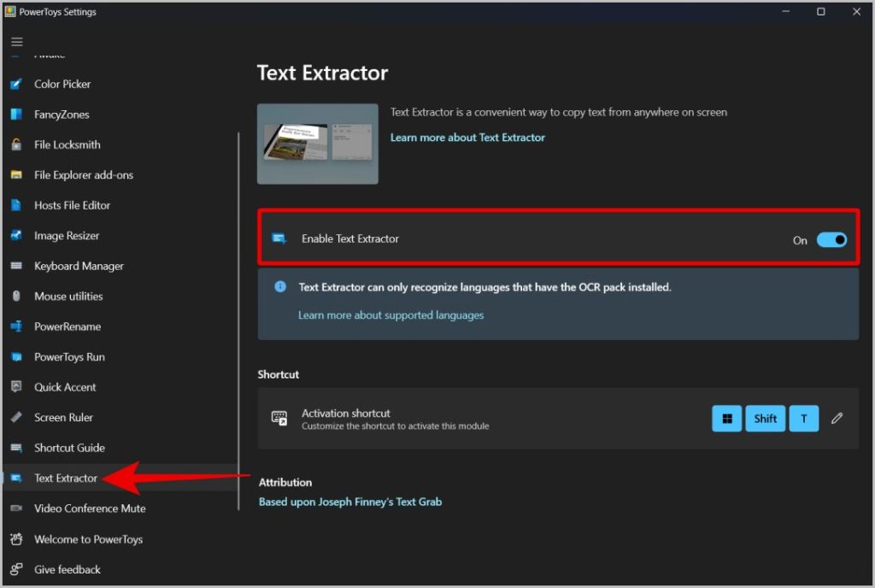875x588 pixels.
Task: Click the PowerToys Run icon
Action: click(16, 357)
